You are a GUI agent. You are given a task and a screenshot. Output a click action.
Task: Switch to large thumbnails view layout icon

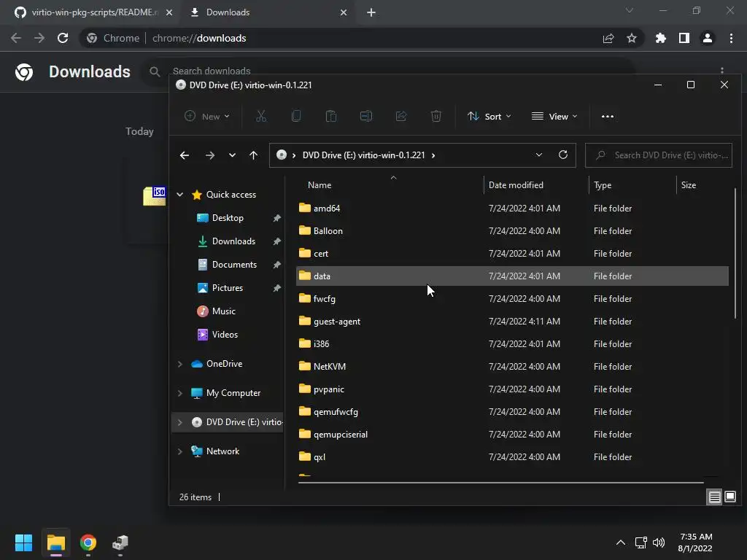pos(730,497)
